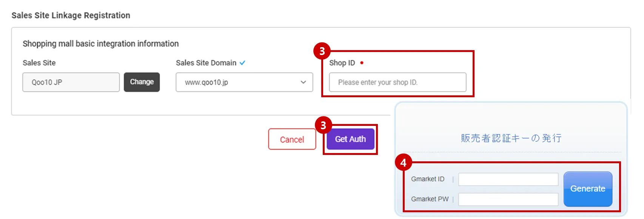Click the Gmarket PW label

[430, 199]
